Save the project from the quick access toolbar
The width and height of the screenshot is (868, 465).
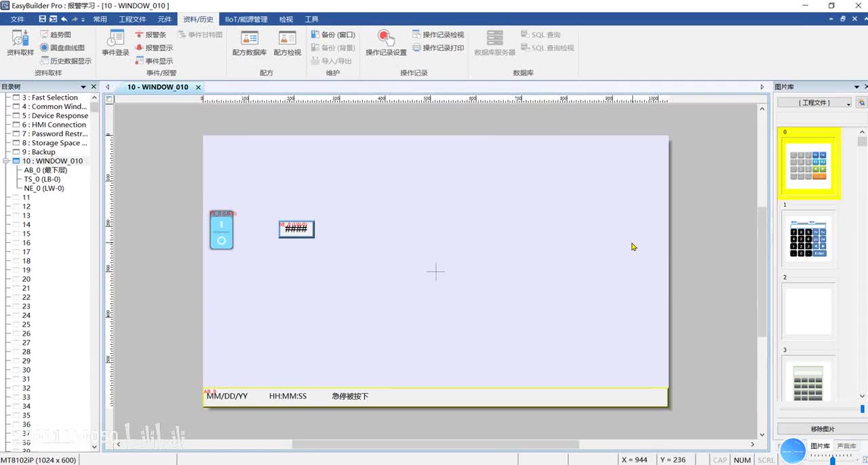pos(43,19)
